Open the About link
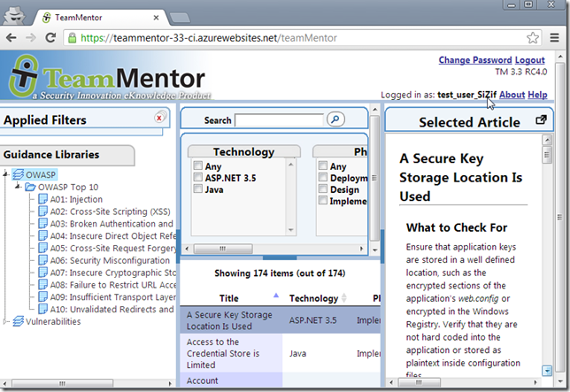 [512, 95]
